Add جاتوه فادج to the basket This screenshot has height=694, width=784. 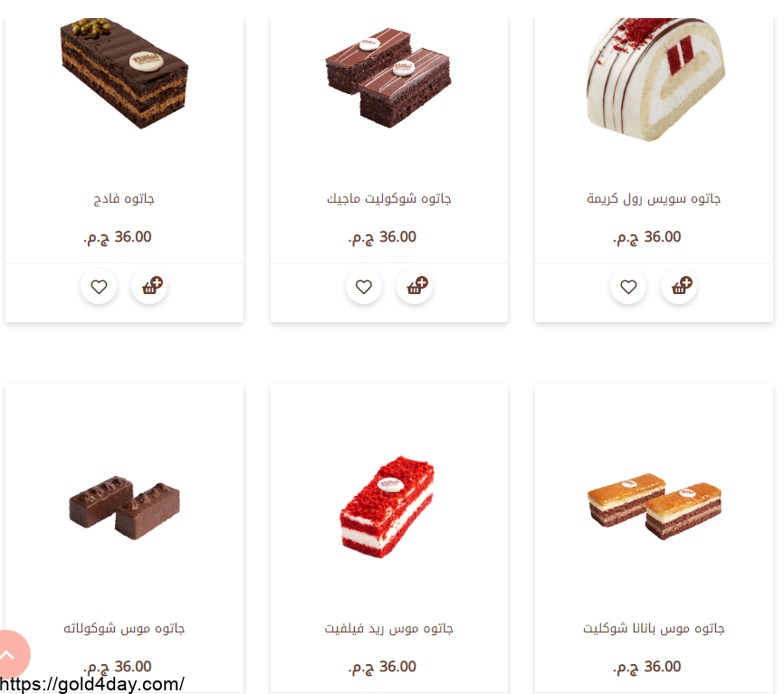point(149,286)
